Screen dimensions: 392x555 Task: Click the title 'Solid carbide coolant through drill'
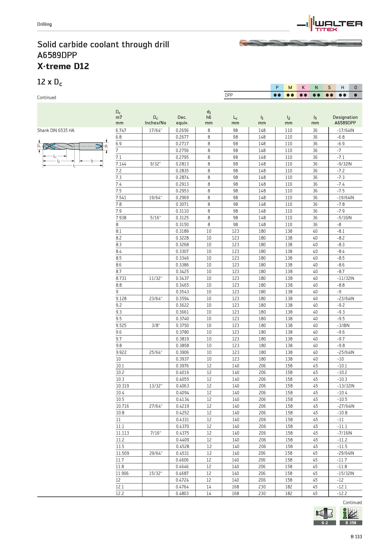[103, 44]
